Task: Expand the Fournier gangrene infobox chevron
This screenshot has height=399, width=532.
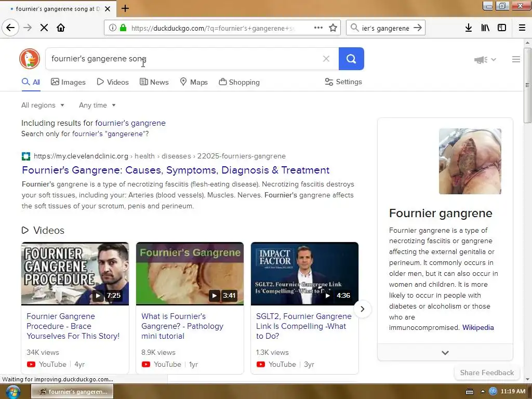Action: tap(445, 353)
